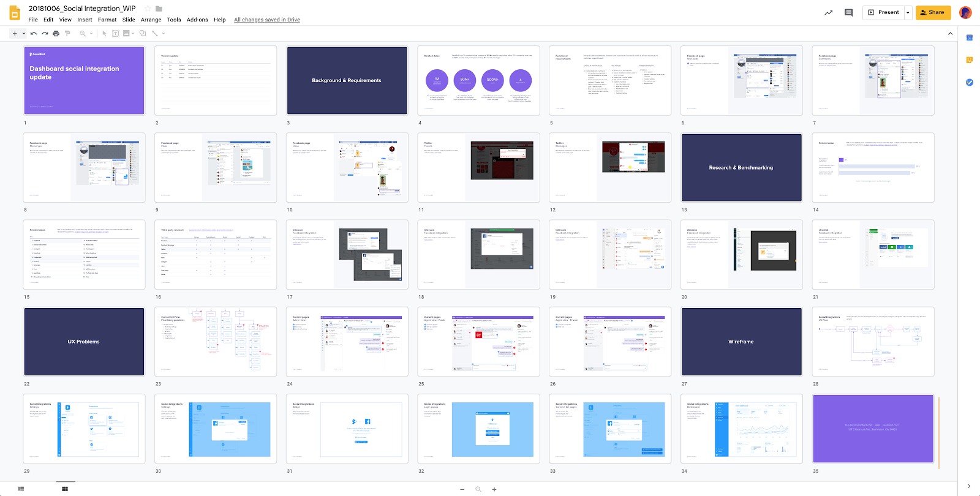Open Google Calendar in the side panel

coord(970,38)
